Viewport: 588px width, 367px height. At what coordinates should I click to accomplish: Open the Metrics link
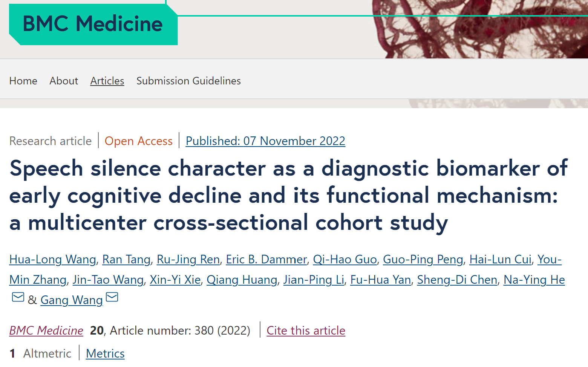click(x=105, y=353)
